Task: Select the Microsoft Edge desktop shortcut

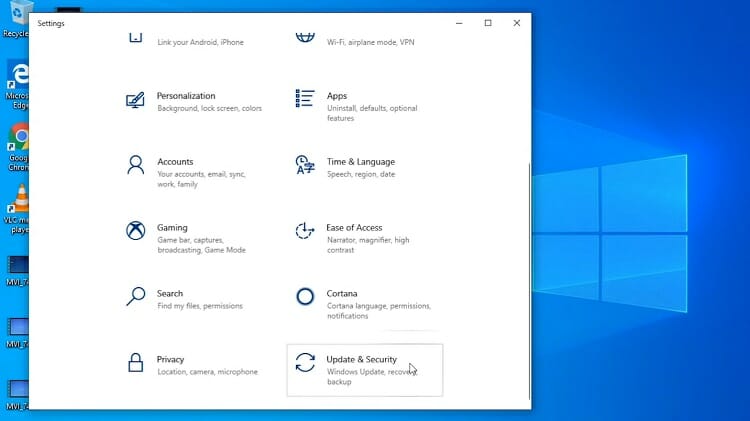Action: (17, 86)
